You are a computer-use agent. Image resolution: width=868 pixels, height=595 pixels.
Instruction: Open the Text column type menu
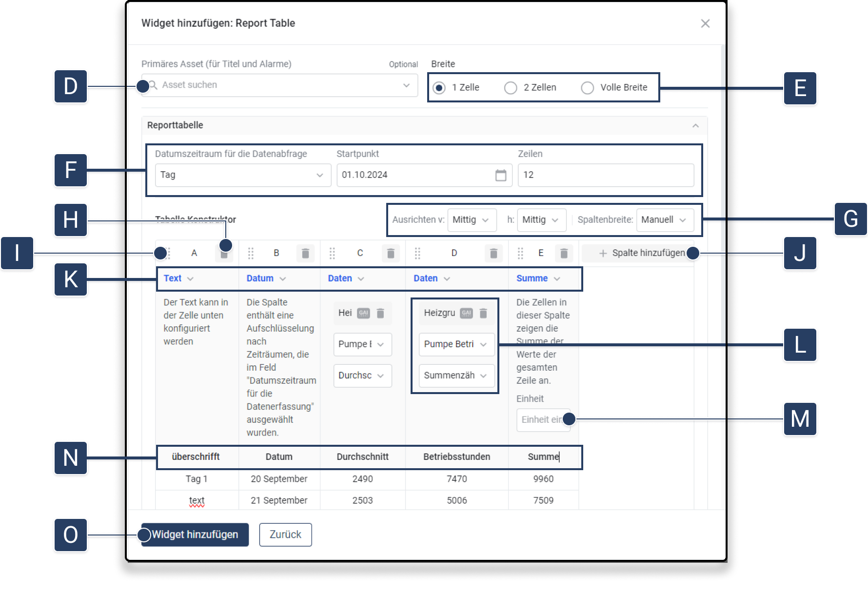(x=178, y=278)
